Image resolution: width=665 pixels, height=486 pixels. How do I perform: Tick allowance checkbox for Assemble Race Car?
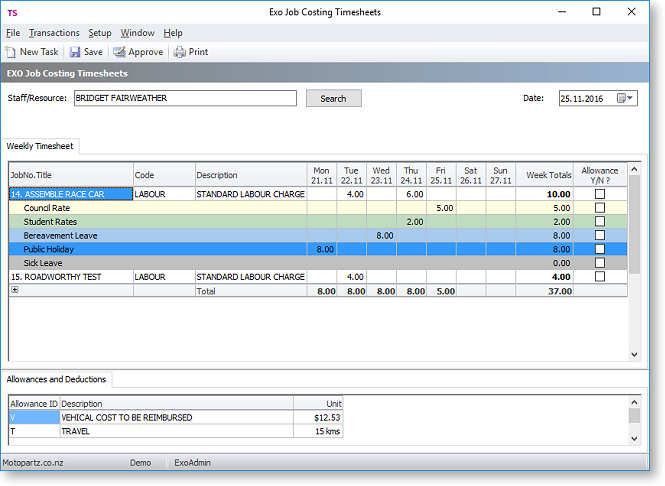pyautogui.click(x=600, y=194)
